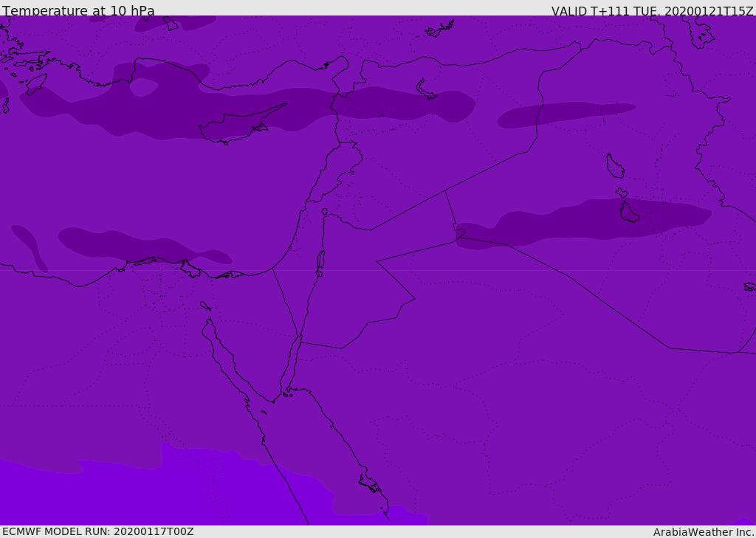Click Lake Tharthar in Iraq
The height and width of the screenshot is (538, 756).
(x=614, y=166)
